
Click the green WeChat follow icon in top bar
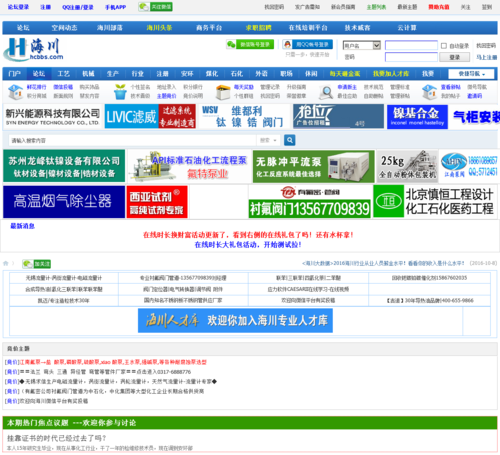click(x=155, y=7)
